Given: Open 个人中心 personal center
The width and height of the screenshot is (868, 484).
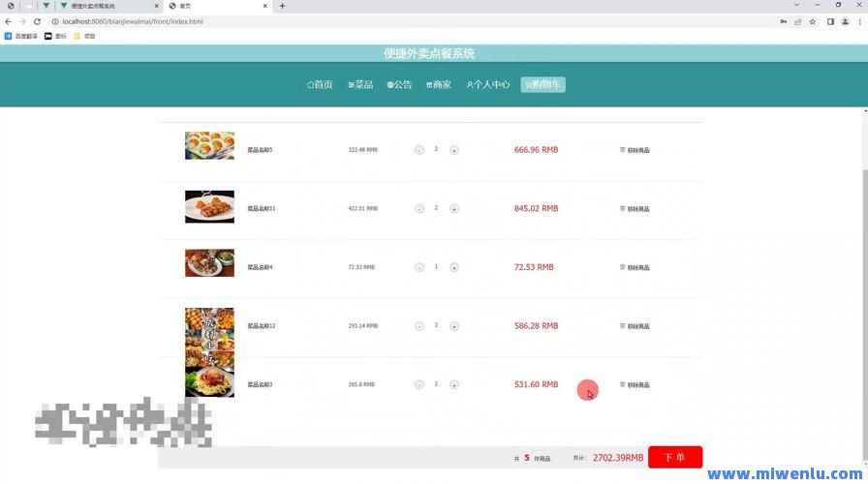Looking at the screenshot, I should click(488, 85).
